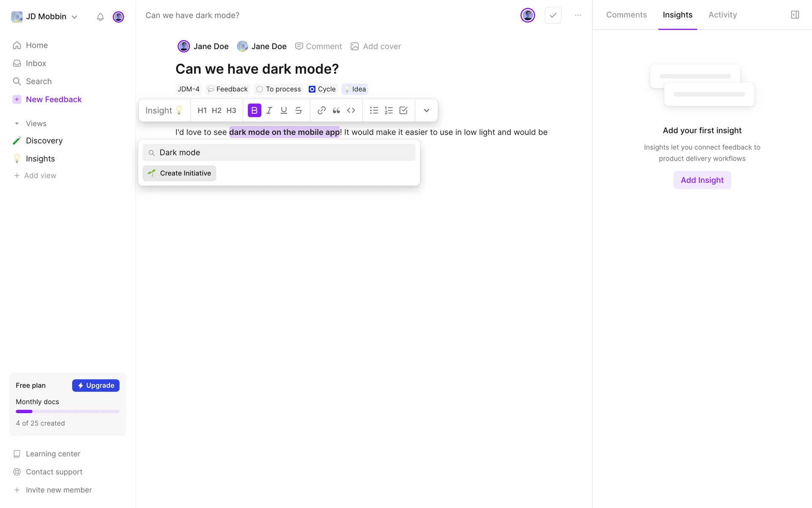Click the Add Insight button
Viewport: 812px width, 508px height.
[x=702, y=180]
